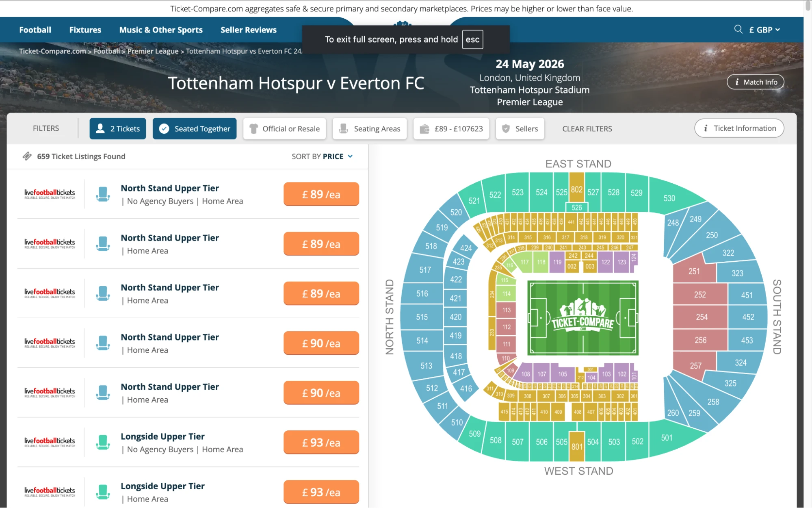Open the Fixtures menu

(x=85, y=29)
